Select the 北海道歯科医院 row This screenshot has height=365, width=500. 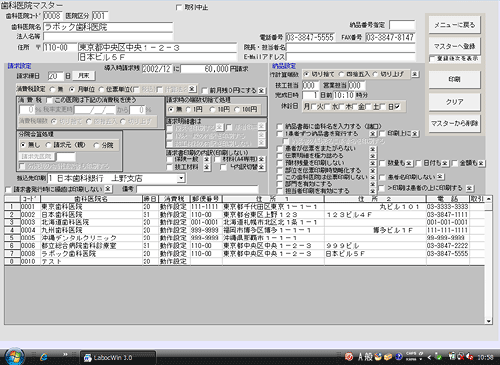pyautogui.click(x=245, y=222)
